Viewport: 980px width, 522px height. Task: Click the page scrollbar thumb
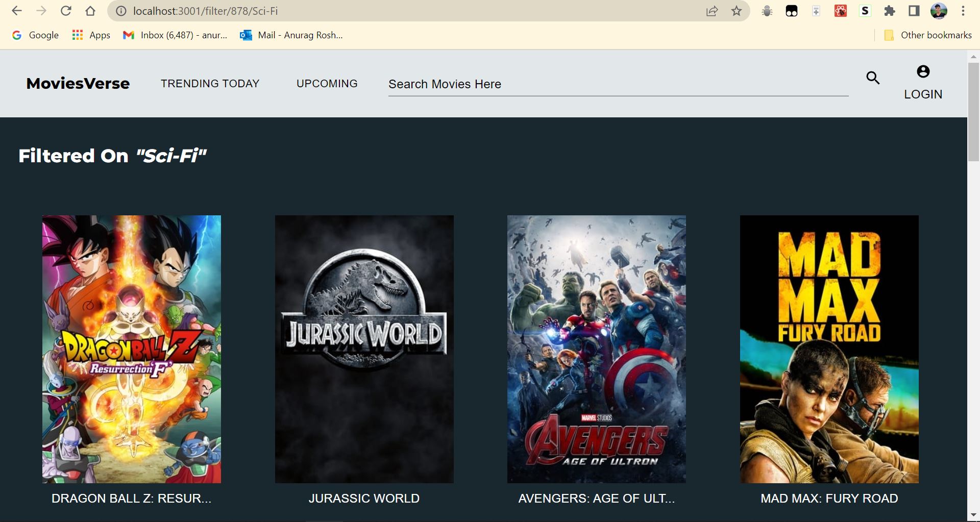coord(973,112)
